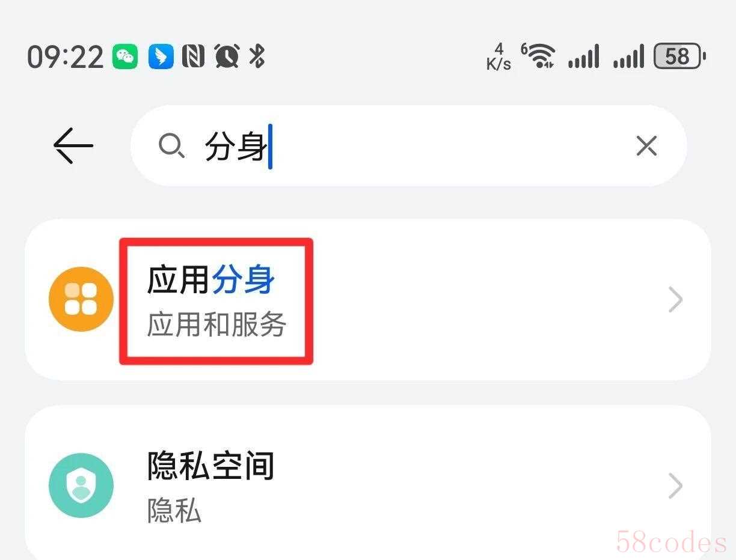Expand the 应用分身 row chevron
Screen dimensions: 736x560
tap(676, 300)
